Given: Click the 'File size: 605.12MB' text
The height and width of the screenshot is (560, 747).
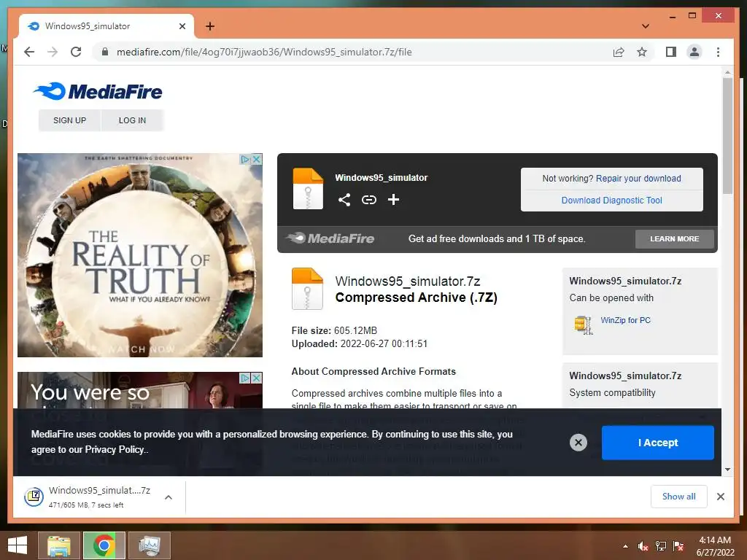Looking at the screenshot, I should [334, 330].
